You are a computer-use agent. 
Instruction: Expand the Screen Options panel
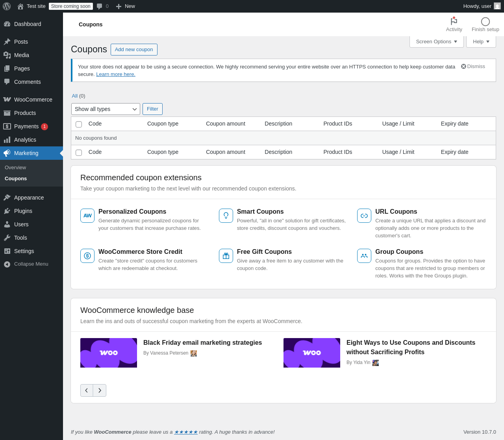coord(436,42)
